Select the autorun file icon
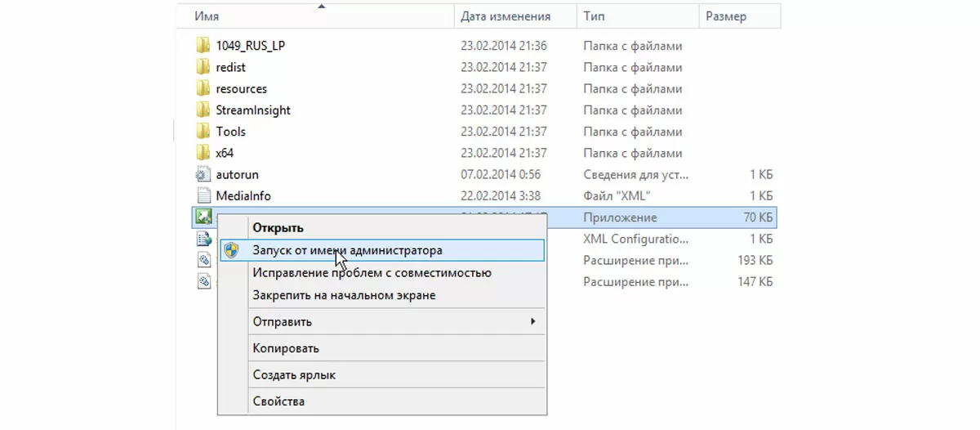Image resolution: width=980 pixels, height=430 pixels. pos(203,174)
